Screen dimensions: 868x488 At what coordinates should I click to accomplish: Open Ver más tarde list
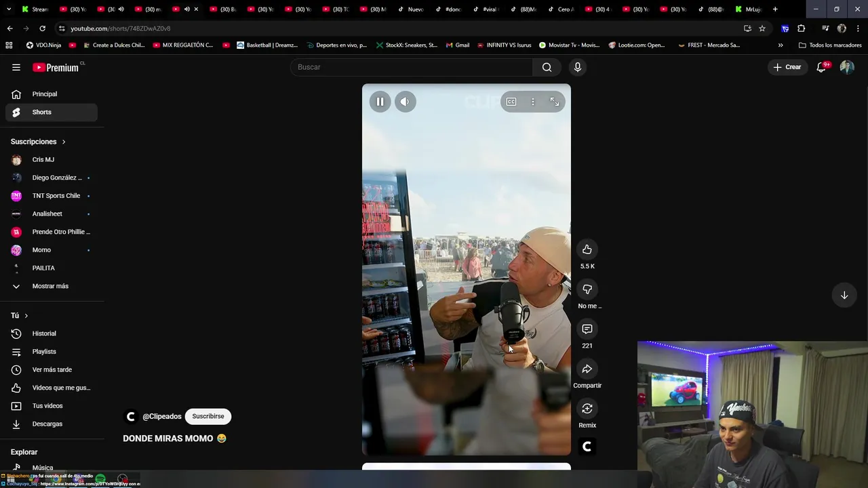pos(52,369)
